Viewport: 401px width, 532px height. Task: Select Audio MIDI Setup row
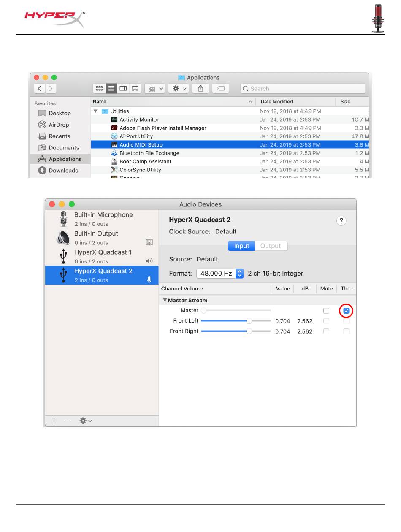(230, 144)
